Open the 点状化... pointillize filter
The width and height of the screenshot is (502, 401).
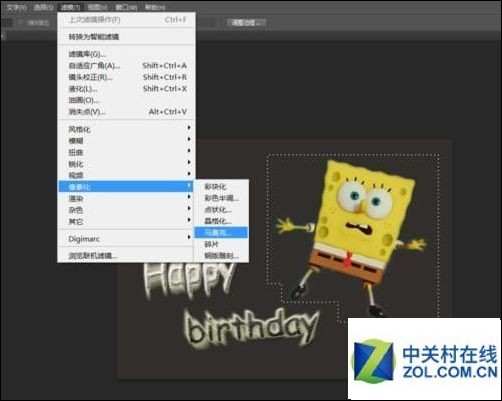pos(221,210)
